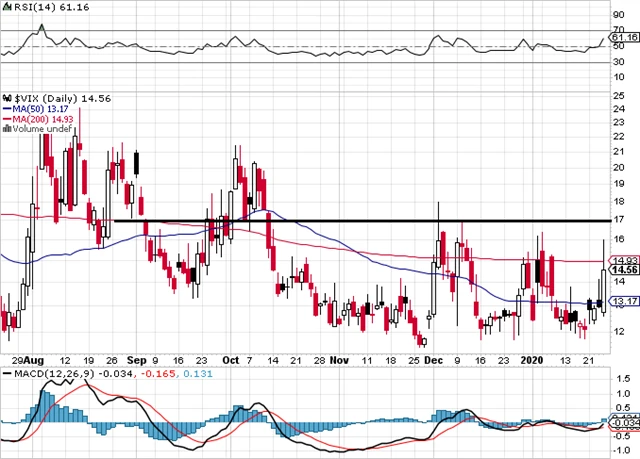Select the Oct label on date axis

(x=231, y=358)
